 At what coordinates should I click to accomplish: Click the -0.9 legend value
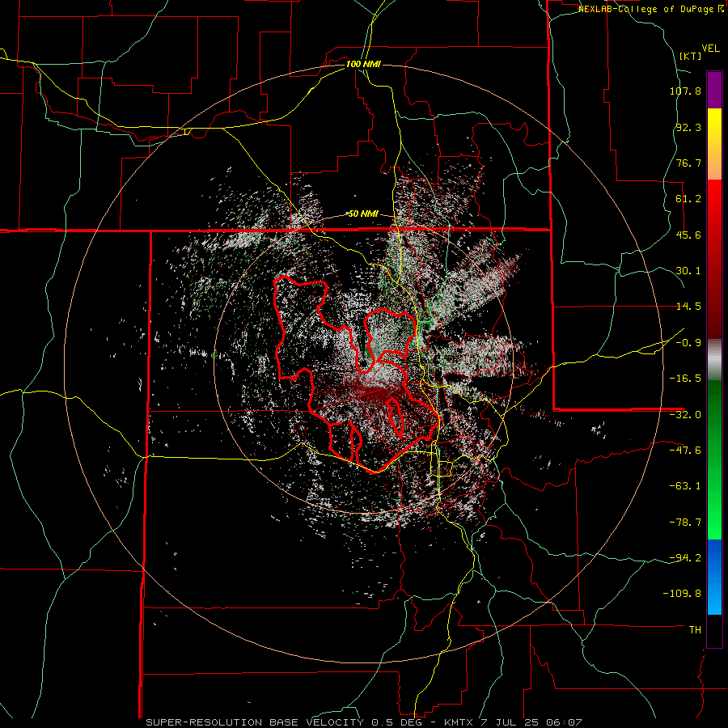click(x=688, y=343)
